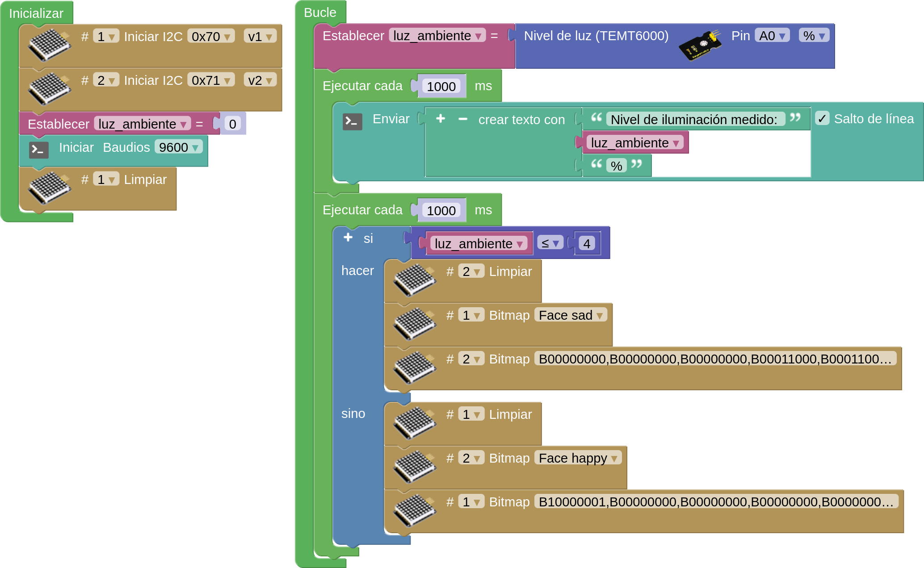This screenshot has height=568, width=924.
Task: Click terminal icon in Iniciar Baudios block
Action: coord(39,150)
